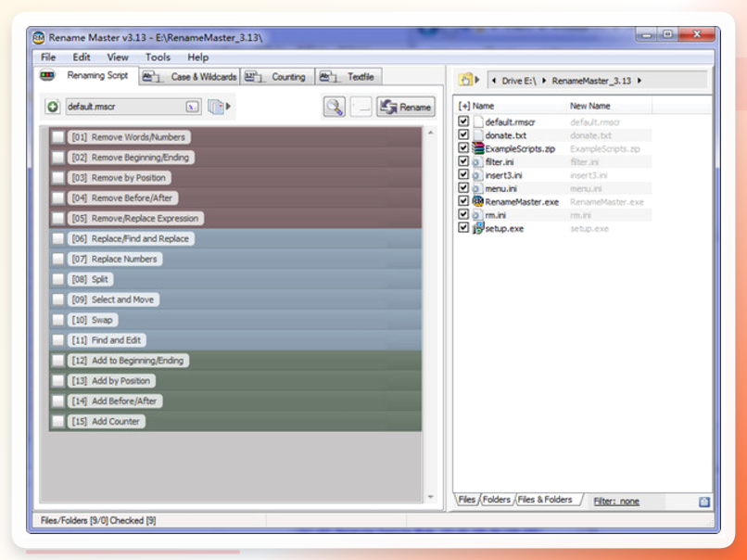Image resolution: width=747 pixels, height=560 pixels.
Task: Click the copy script pages icon
Action: [216, 107]
